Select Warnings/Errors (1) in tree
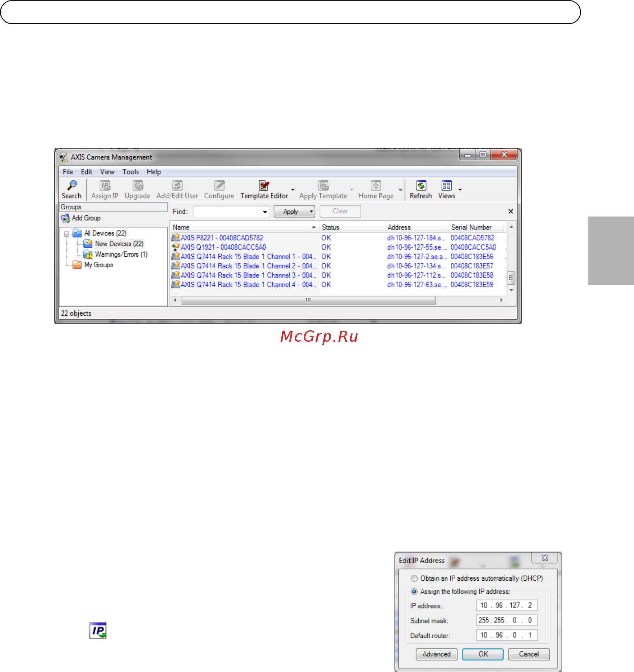 point(116,254)
